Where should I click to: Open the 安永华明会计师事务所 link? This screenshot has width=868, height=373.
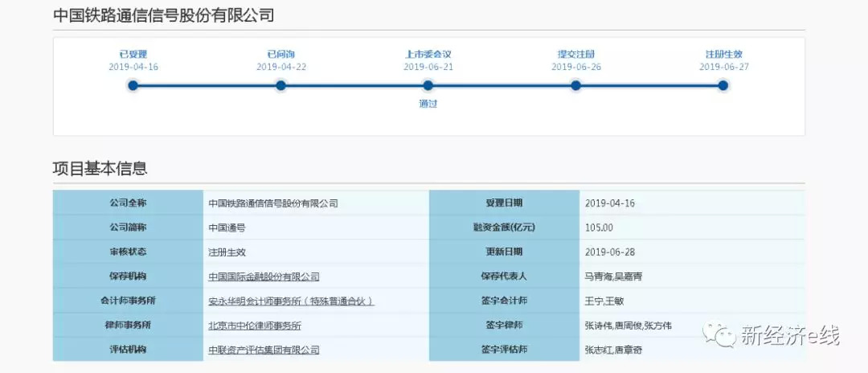291,301
